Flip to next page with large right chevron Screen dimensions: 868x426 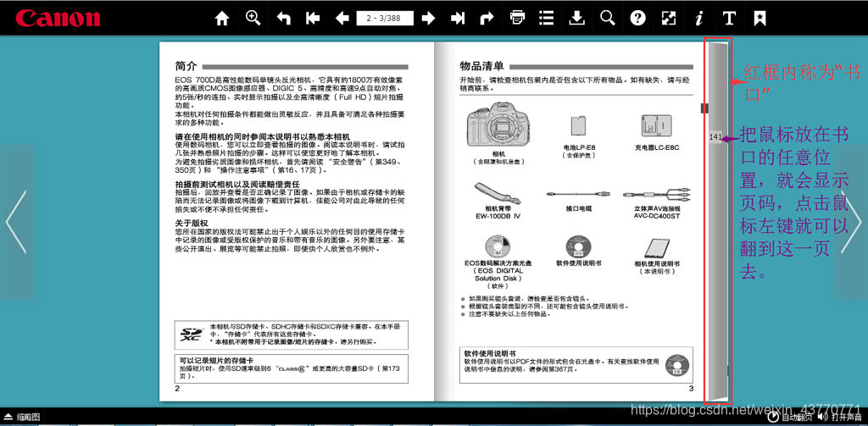click(x=851, y=222)
